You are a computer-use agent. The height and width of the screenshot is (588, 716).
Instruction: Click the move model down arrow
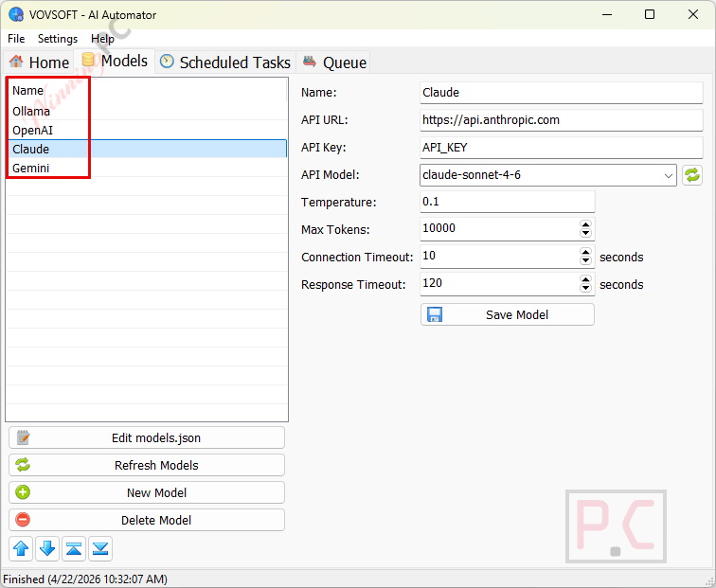[47, 548]
